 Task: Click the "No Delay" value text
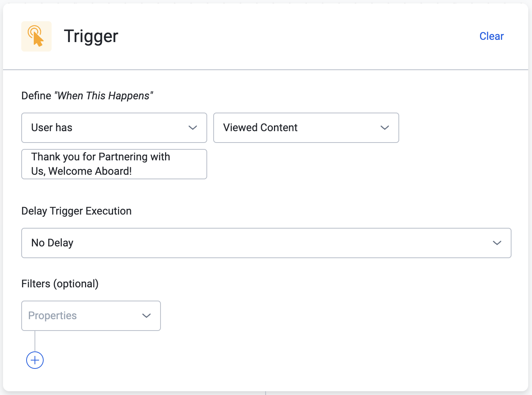tap(52, 243)
